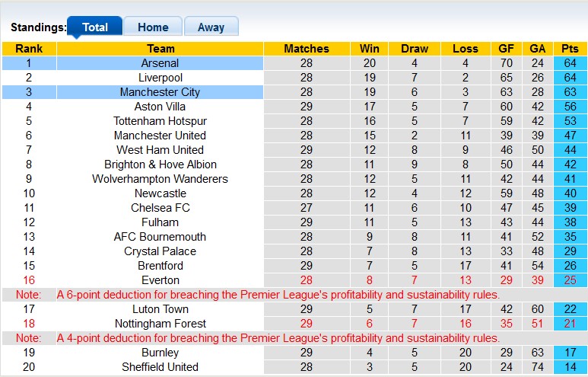Click Sheffield United at table bottom
This screenshot has width=588, height=377.
161,367
